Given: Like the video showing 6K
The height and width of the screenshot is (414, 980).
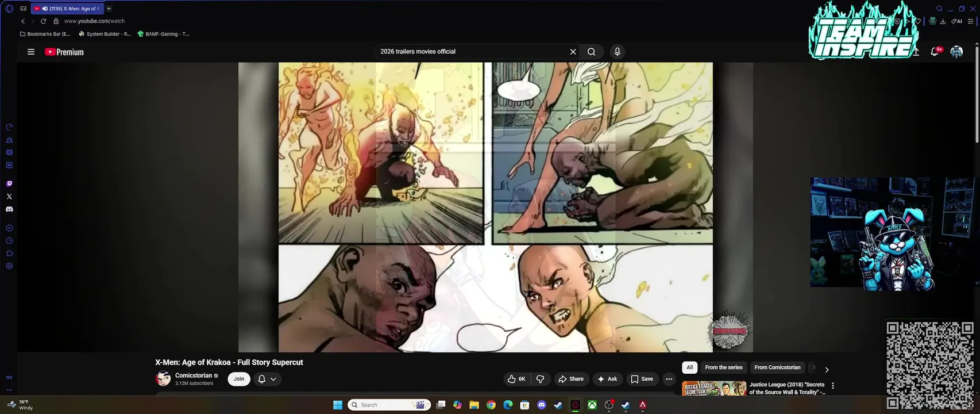Looking at the screenshot, I should pyautogui.click(x=516, y=379).
